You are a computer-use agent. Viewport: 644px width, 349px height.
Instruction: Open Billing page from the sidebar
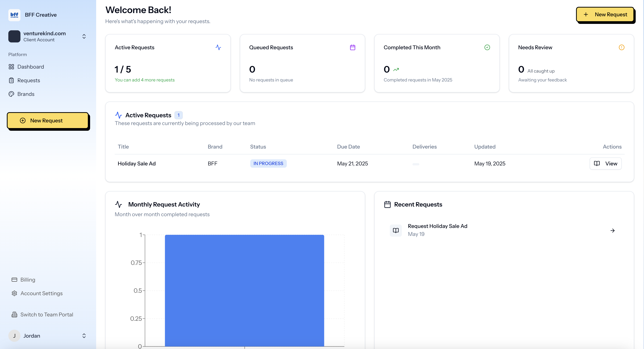click(x=27, y=279)
